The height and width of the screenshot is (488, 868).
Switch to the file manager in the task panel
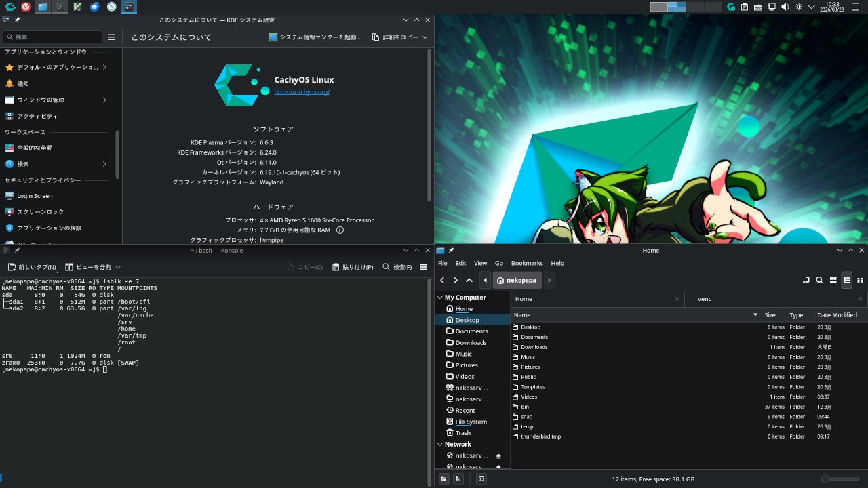(x=43, y=7)
